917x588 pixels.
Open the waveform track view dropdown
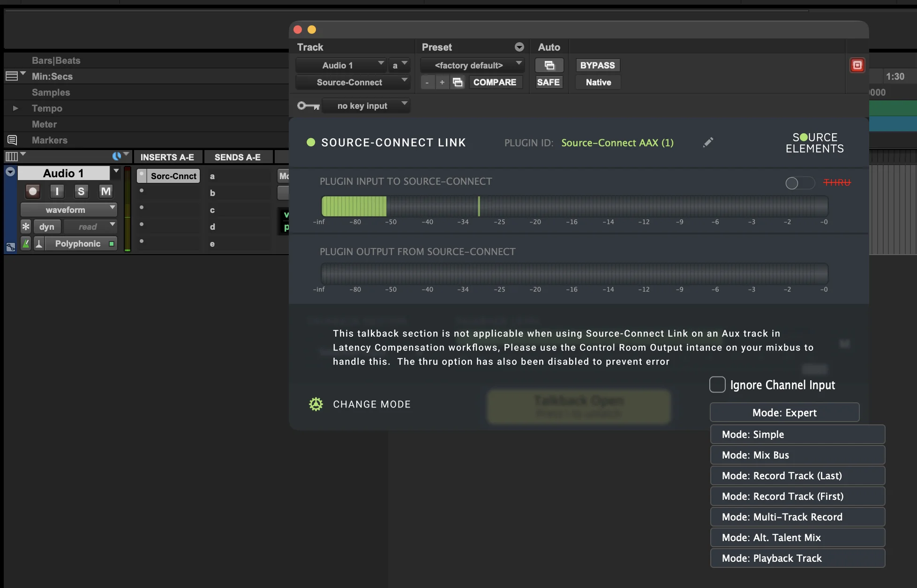pyautogui.click(x=68, y=210)
